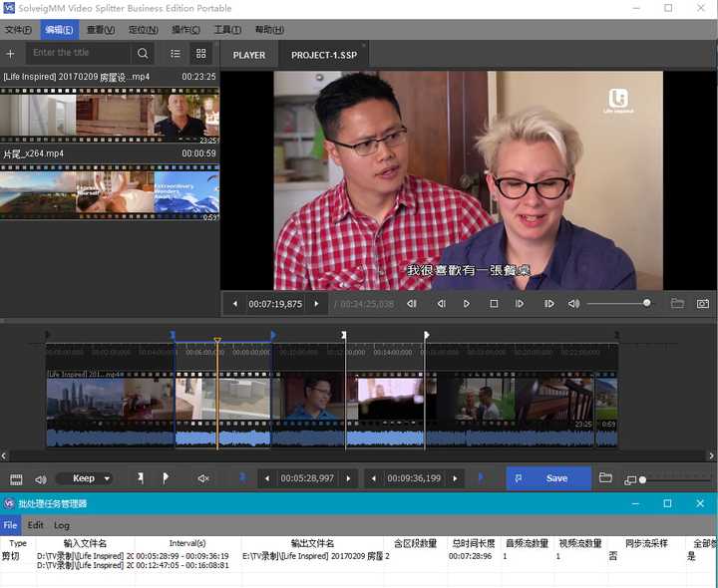Click the add media plus icon

[11, 54]
